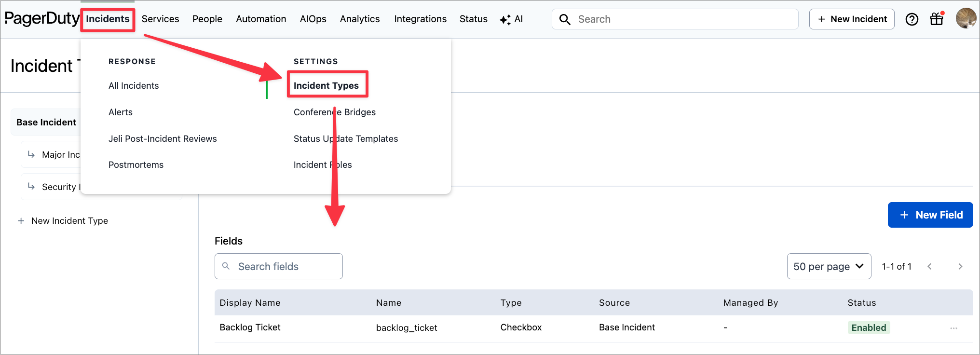Click the Status column header
This screenshot has height=355, width=980.
coord(862,302)
